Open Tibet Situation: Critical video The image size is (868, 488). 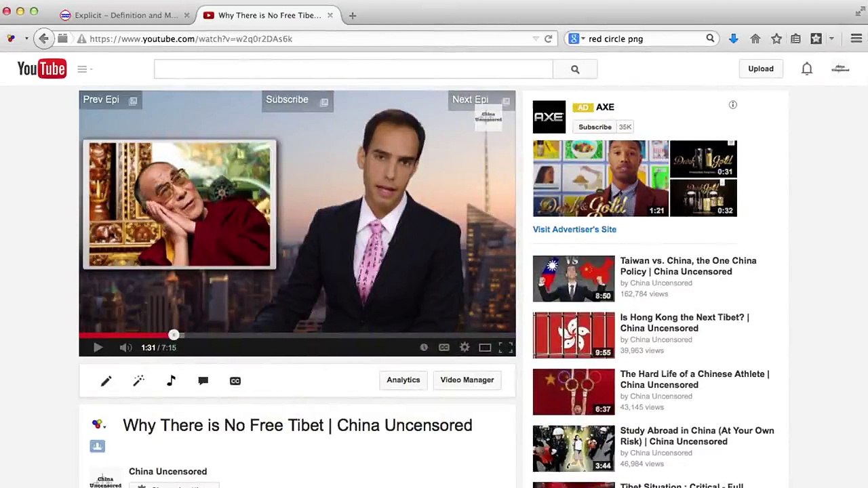[x=682, y=485]
